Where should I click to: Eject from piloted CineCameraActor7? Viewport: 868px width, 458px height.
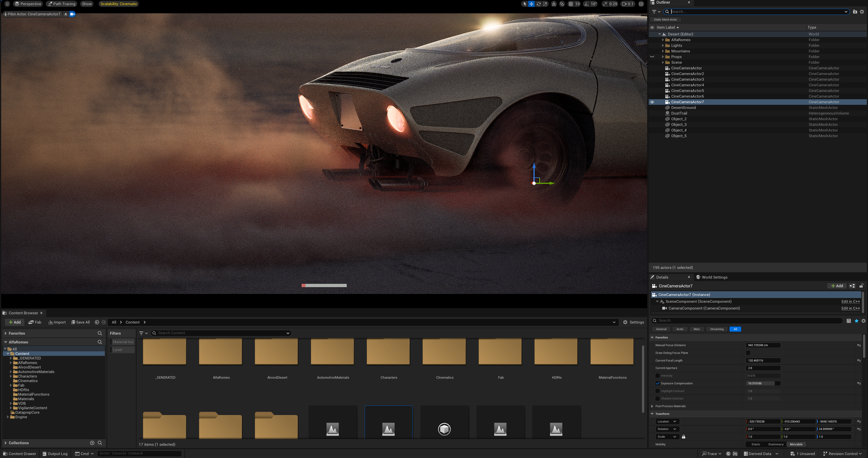click(x=66, y=14)
